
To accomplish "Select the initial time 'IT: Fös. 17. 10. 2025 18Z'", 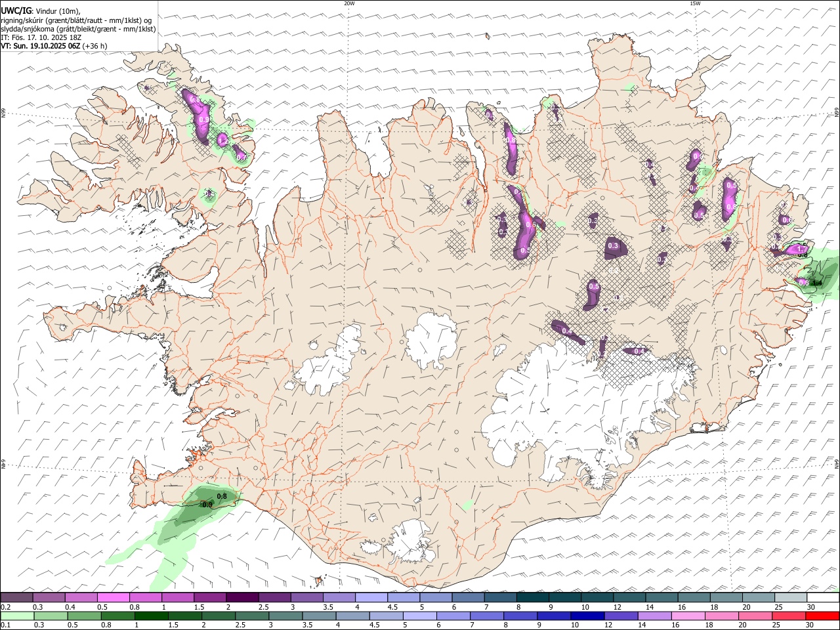I will (x=41, y=37).
